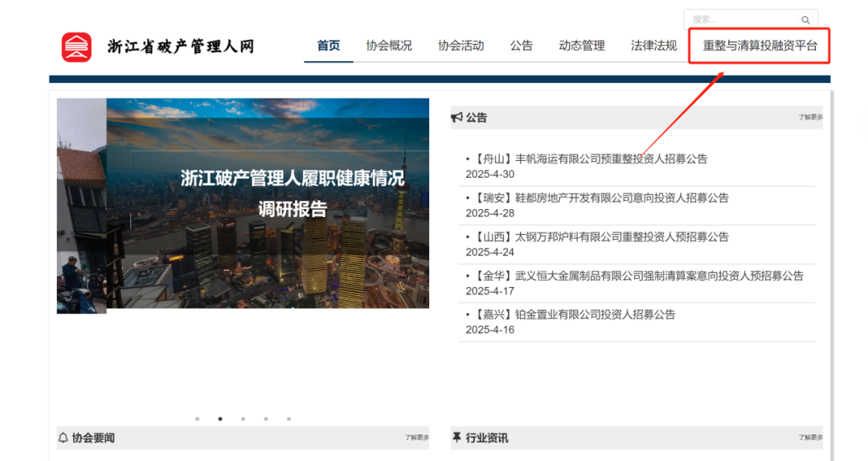Click the pin icon beside 行业资讯
This screenshot has width=868, height=461.
coord(457,438)
